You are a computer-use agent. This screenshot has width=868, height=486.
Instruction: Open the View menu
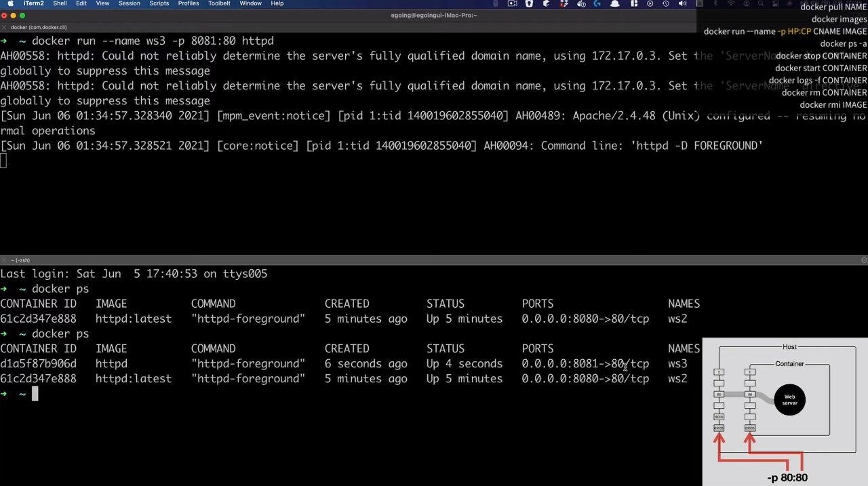pyautogui.click(x=102, y=3)
